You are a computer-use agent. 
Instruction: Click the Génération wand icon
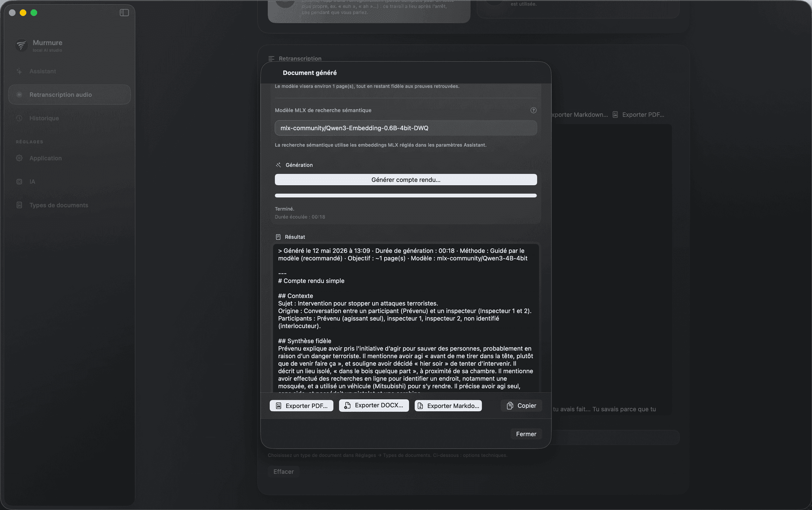[x=278, y=165]
